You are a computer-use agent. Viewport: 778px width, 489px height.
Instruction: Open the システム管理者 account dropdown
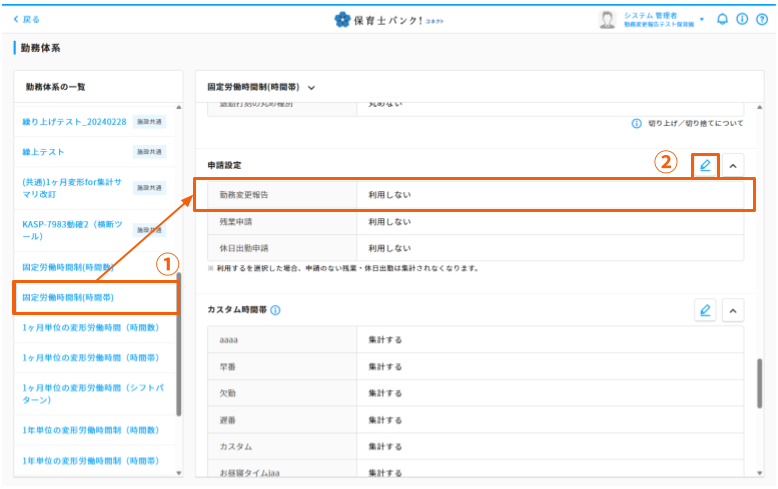coord(701,19)
